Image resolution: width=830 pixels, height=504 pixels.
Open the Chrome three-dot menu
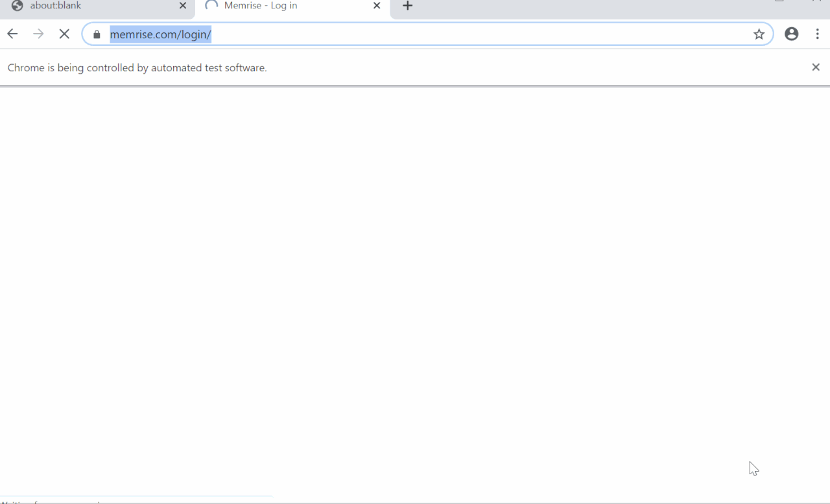click(817, 34)
